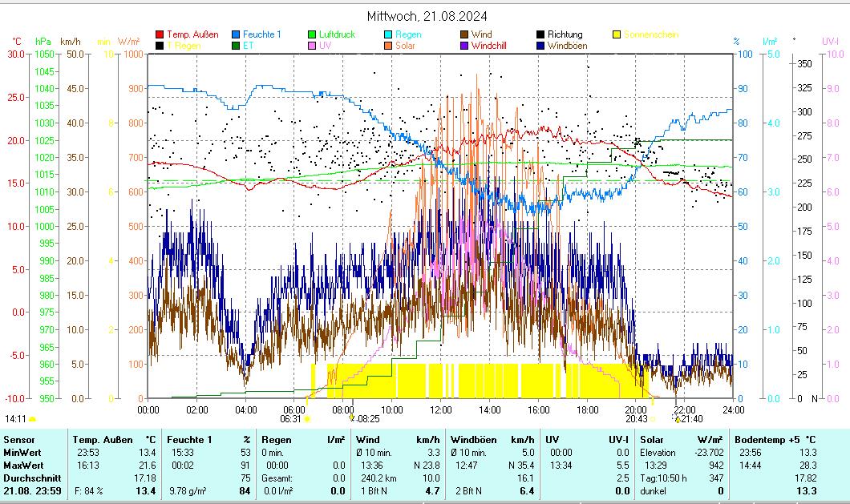Click the 'Temp. Außen' table column header

(103, 440)
